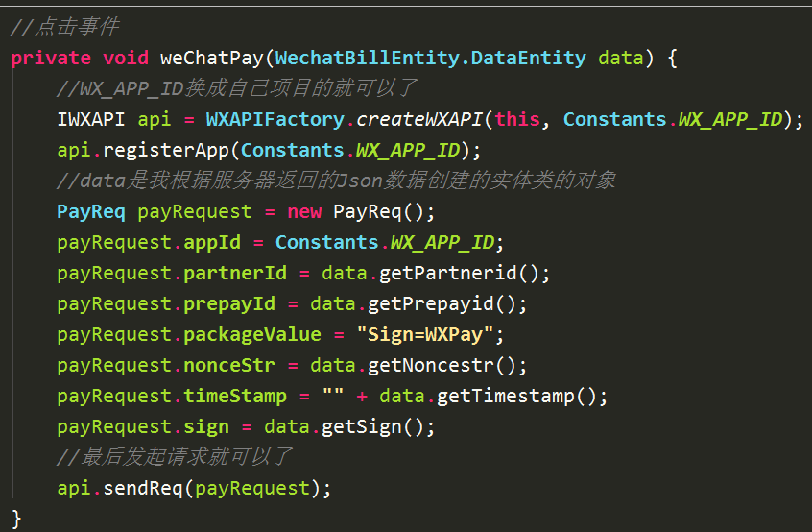The height and width of the screenshot is (532, 812).
Task: Click WXAPIFactory class name
Action: [x=275, y=120]
